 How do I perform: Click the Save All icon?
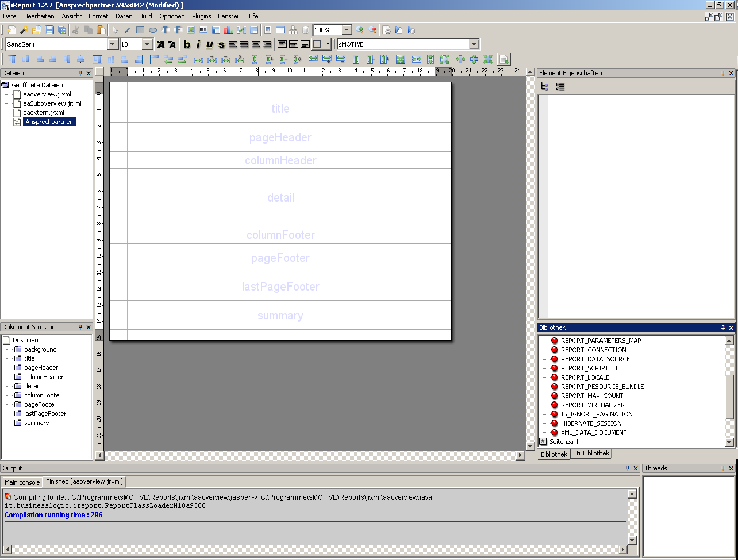pos(62,30)
